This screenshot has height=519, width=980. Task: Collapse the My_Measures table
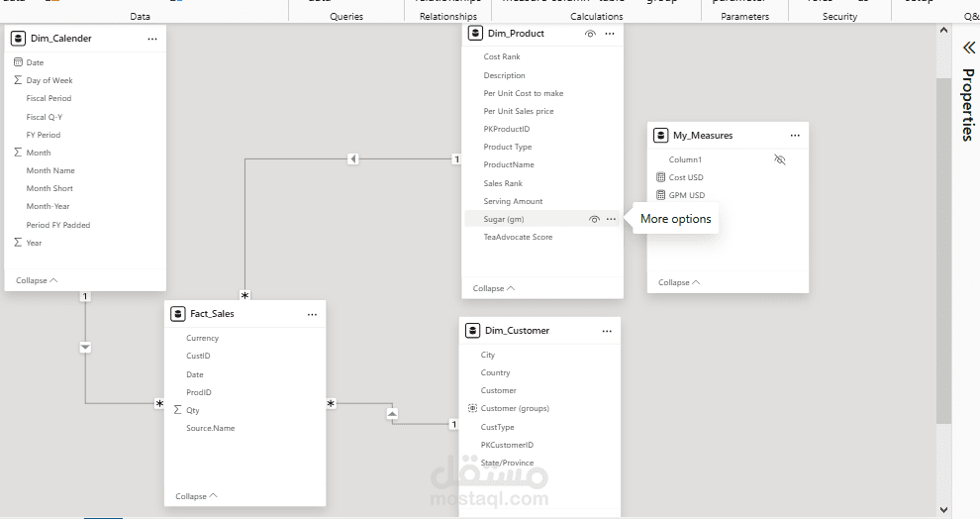click(x=679, y=282)
